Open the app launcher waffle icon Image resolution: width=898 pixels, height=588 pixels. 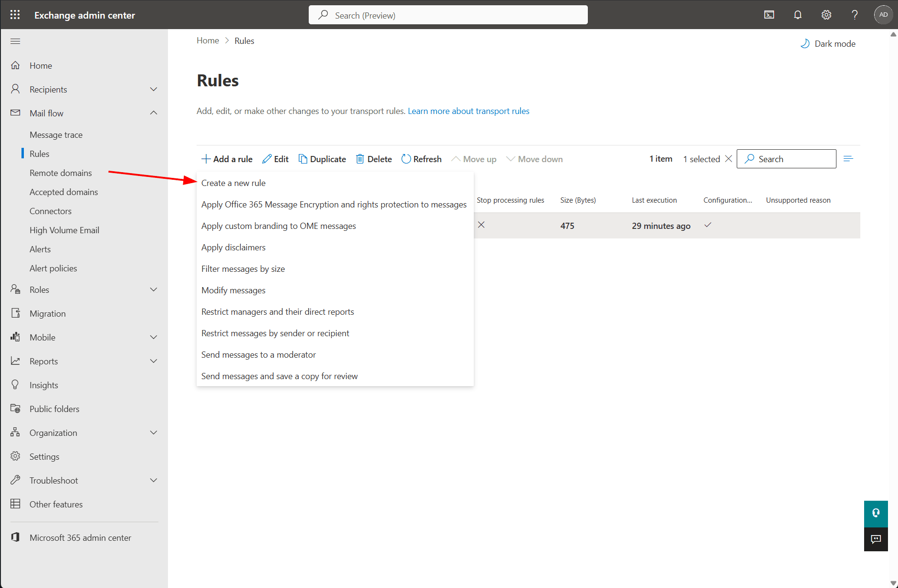click(x=15, y=15)
